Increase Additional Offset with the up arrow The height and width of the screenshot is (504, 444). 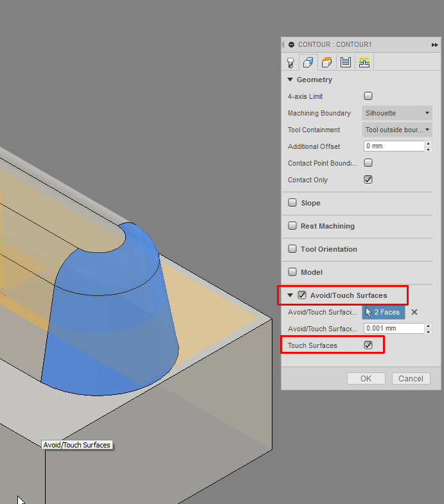tap(428, 143)
